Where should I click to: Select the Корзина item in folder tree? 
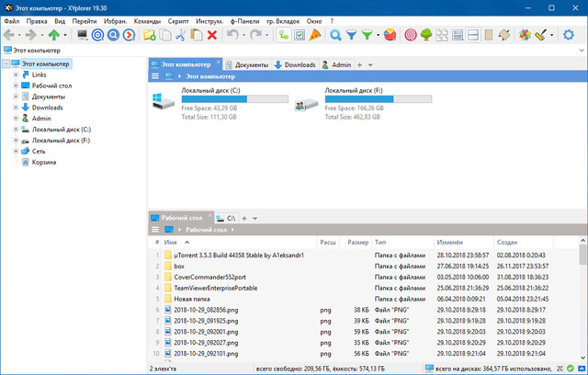[44, 162]
